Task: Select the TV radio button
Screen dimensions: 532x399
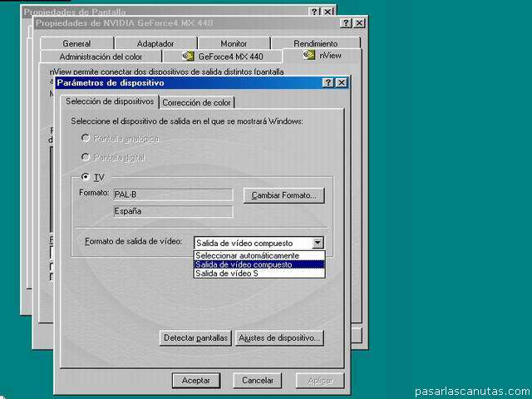Action: click(x=86, y=177)
